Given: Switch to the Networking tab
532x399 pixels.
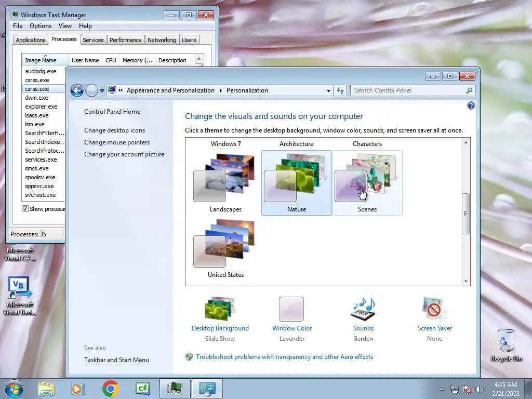Looking at the screenshot, I should click(x=162, y=40).
